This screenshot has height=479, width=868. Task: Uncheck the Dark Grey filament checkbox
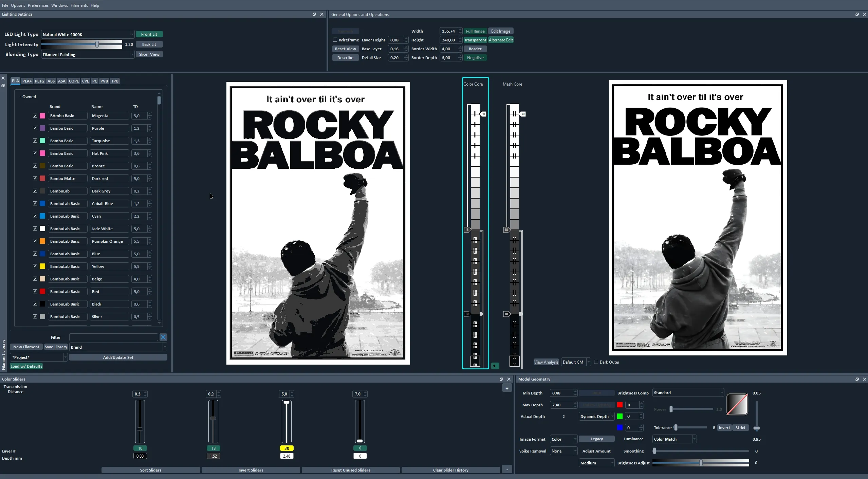tap(35, 191)
